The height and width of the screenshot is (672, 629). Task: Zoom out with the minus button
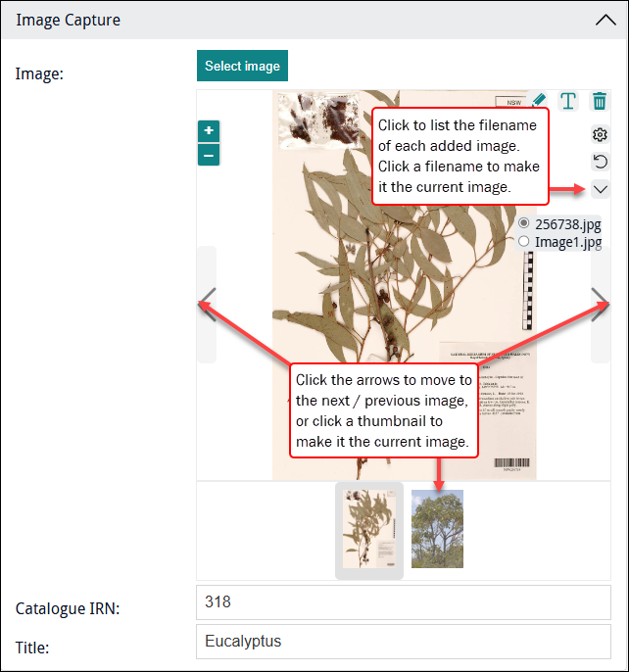[x=209, y=155]
